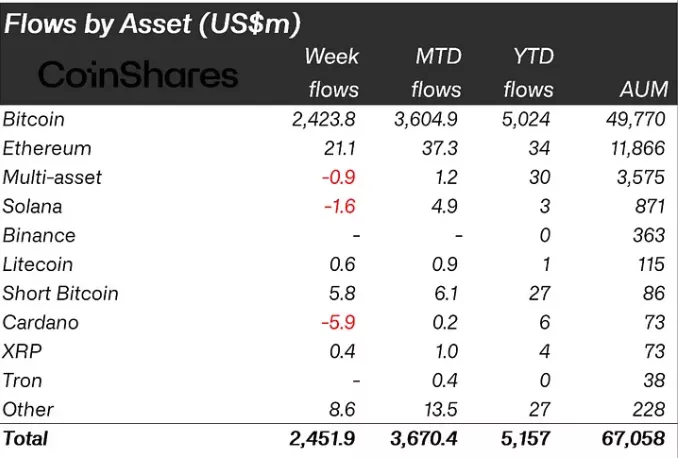This screenshot has height=458, width=678.
Task: Click the Solana row label
Action: (x=32, y=206)
